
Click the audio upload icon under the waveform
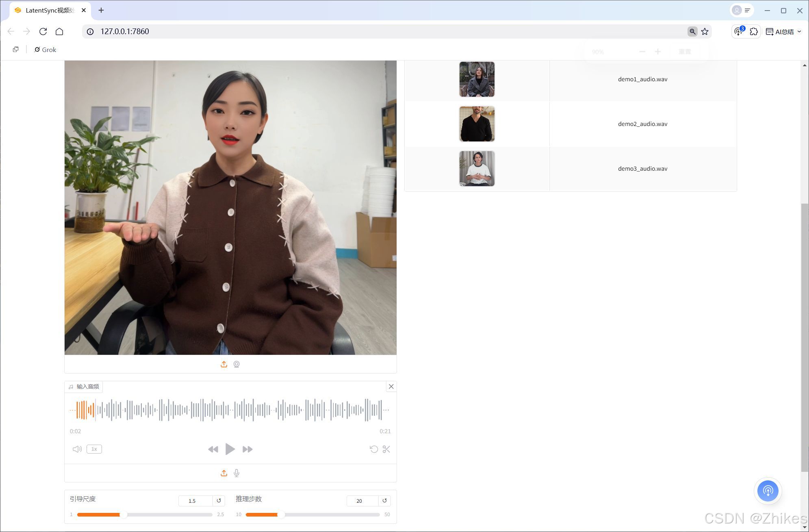click(x=224, y=473)
